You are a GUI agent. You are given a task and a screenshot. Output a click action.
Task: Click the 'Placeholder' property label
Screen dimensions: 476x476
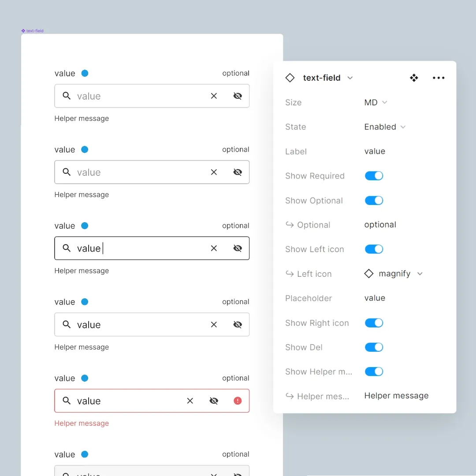[x=309, y=298]
